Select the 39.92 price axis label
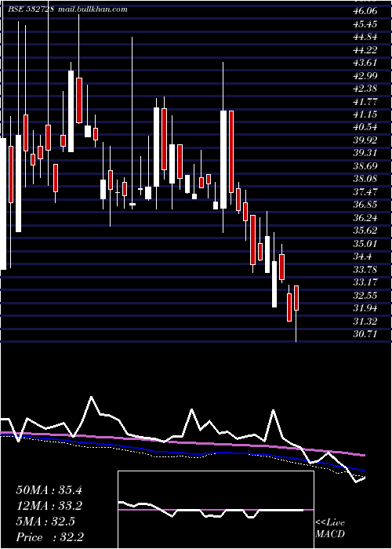Viewport: 392px width, 549px height. [365, 140]
